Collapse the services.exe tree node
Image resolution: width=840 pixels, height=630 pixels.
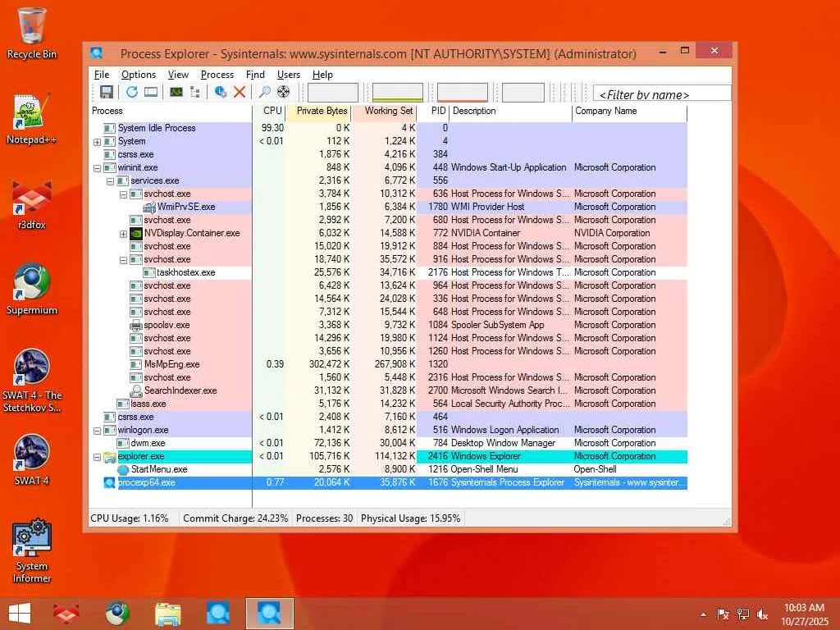point(110,181)
